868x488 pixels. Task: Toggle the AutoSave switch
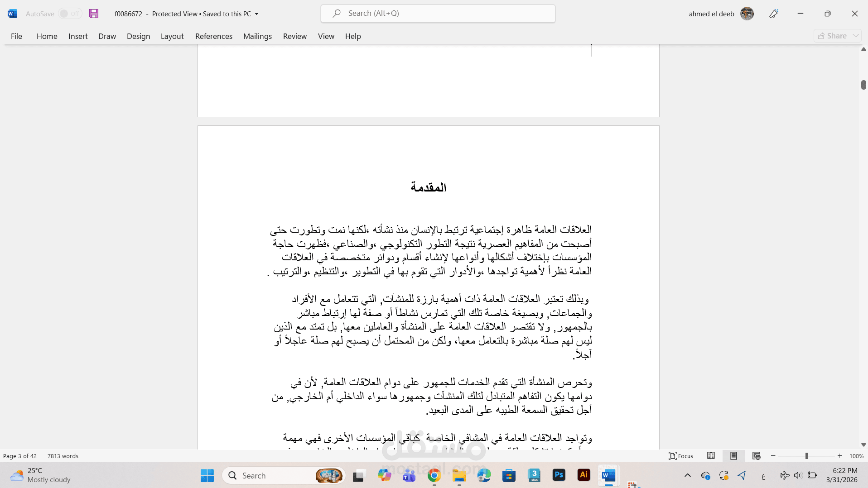(70, 14)
